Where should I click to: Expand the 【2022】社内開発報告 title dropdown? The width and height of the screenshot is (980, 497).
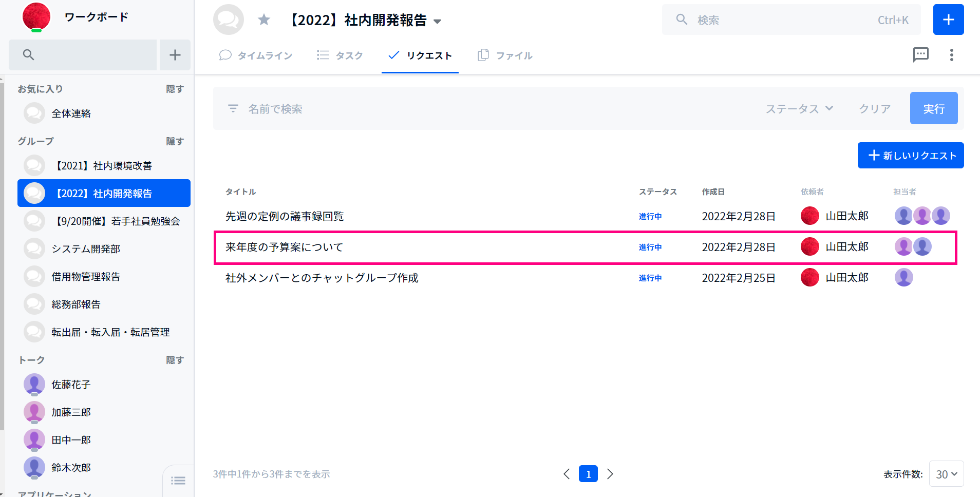pos(437,22)
